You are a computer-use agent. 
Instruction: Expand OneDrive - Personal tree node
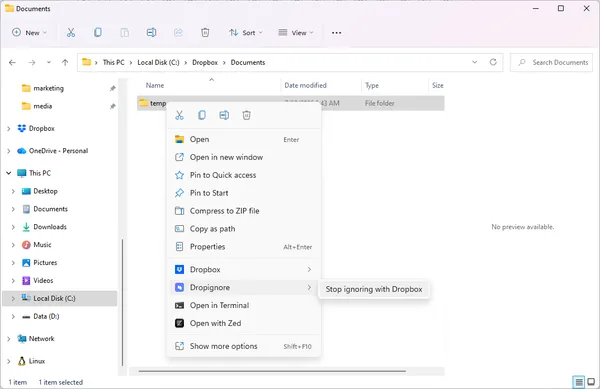click(8, 151)
